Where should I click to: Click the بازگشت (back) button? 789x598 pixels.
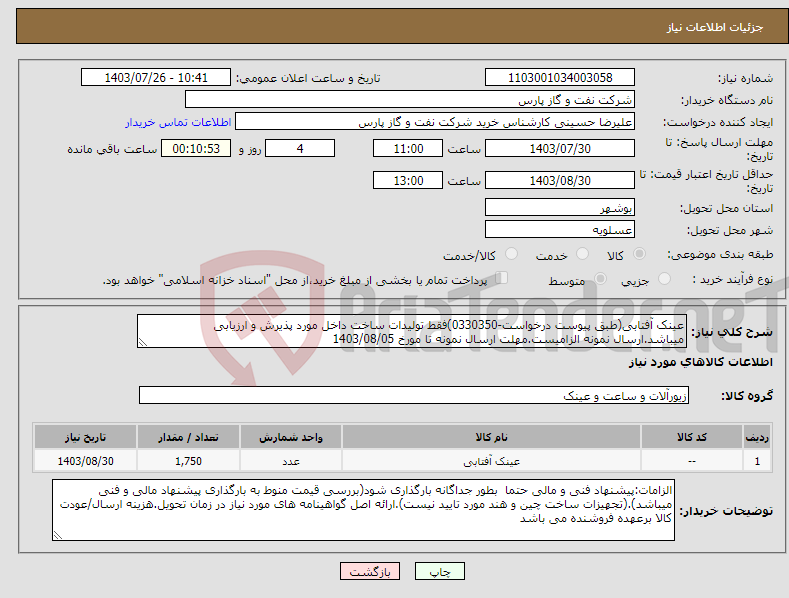pyautogui.click(x=370, y=571)
